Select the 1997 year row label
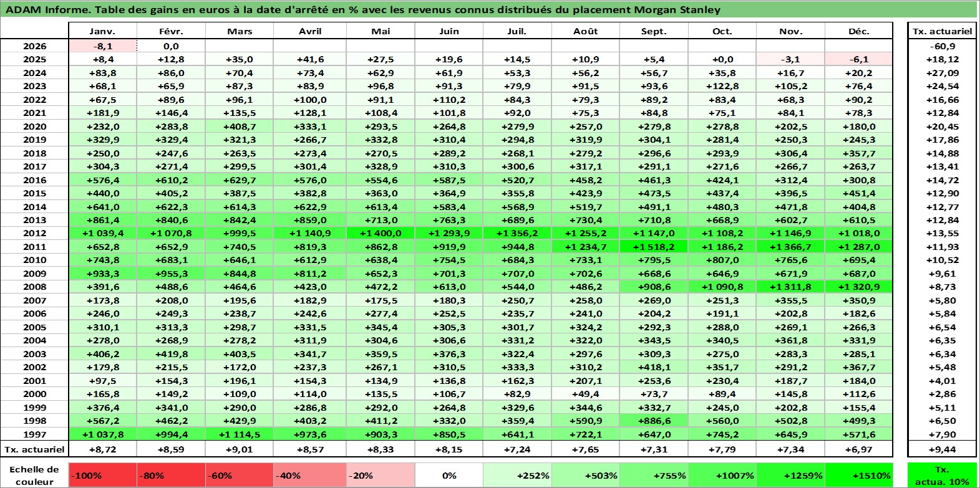 point(34,434)
